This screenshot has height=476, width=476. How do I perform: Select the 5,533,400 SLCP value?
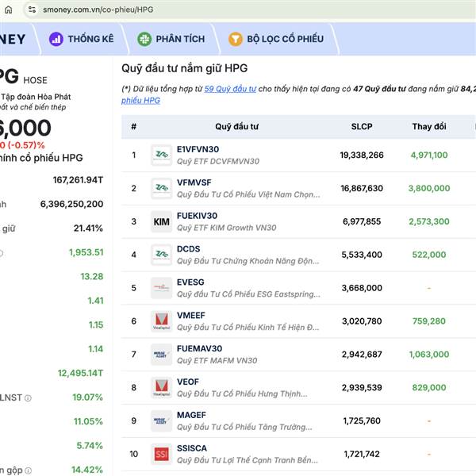[362, 255]
